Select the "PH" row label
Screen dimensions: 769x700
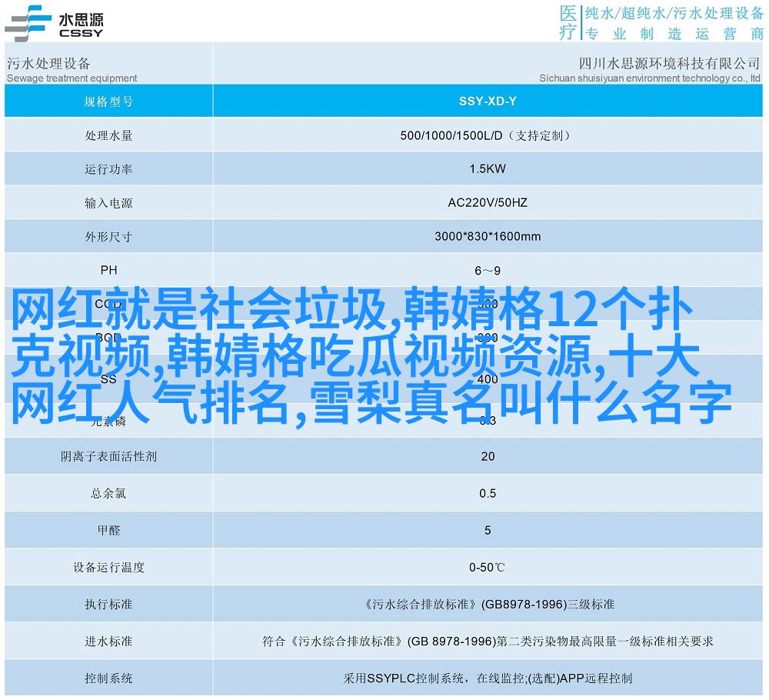(108, 270)
